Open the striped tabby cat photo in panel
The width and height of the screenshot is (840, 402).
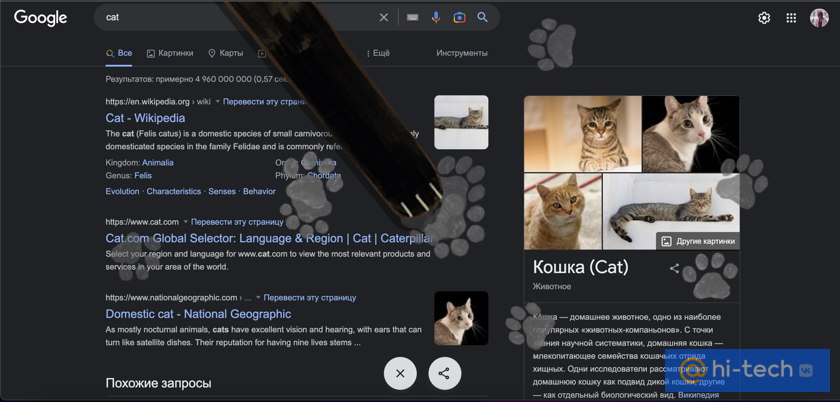tap(582, 134)
